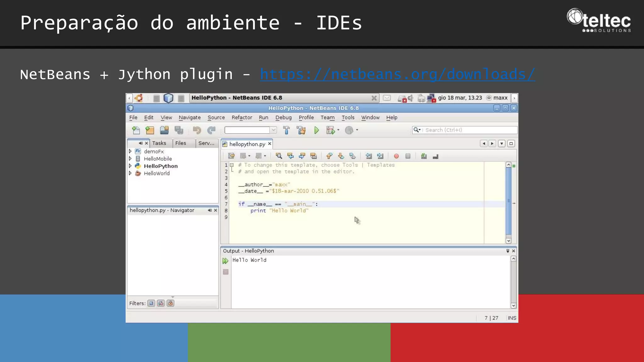
Task: Open the File menu
Action: click(x=133, y=118)
